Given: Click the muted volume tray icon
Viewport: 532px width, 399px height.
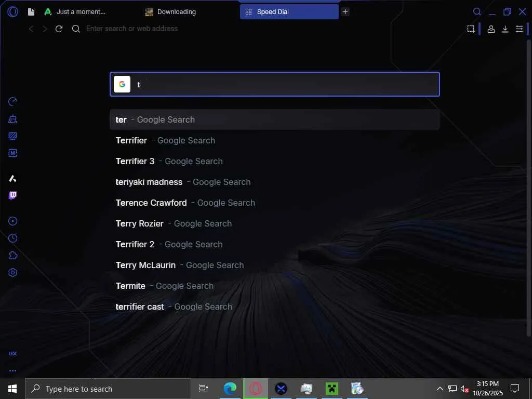Looking at the screenshot, I should point(464,389).
